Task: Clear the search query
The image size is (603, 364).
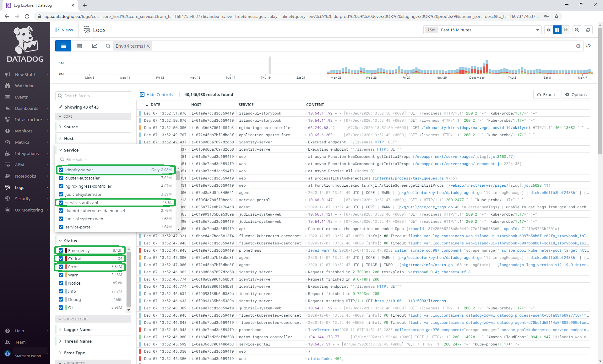Action: (x=578, y=46)
